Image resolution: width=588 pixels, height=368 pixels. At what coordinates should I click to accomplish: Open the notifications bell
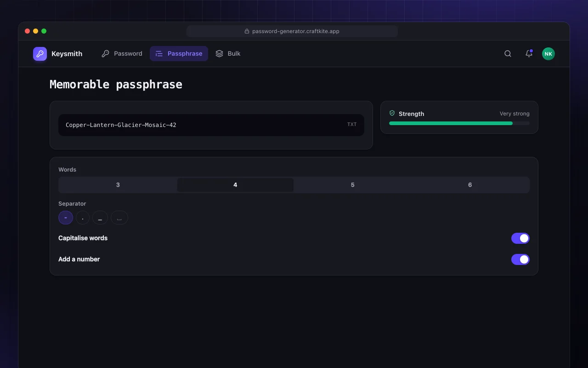pyautogui.click(x=529, y=54)
